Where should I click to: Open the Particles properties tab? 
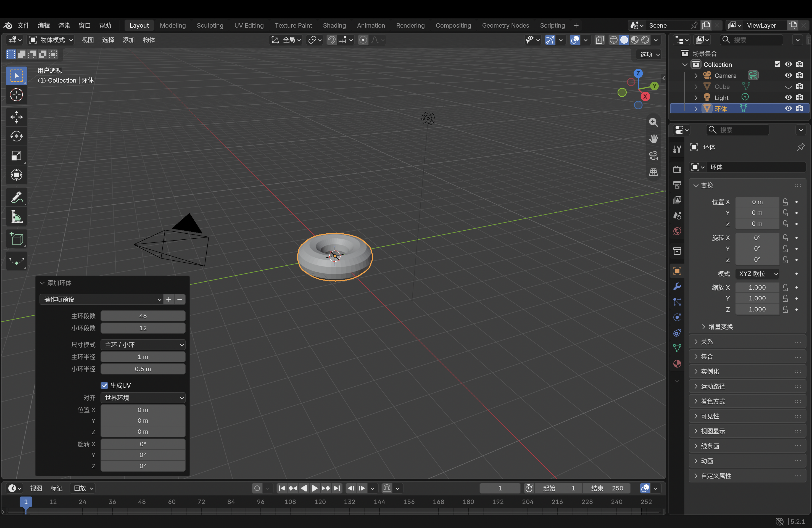coord(677,302)
